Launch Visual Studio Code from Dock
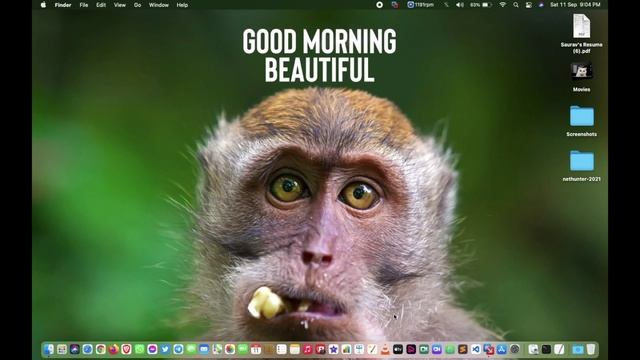Image resolution: width=640 pixels, height=360 pixels. click(x=476, y=349)
